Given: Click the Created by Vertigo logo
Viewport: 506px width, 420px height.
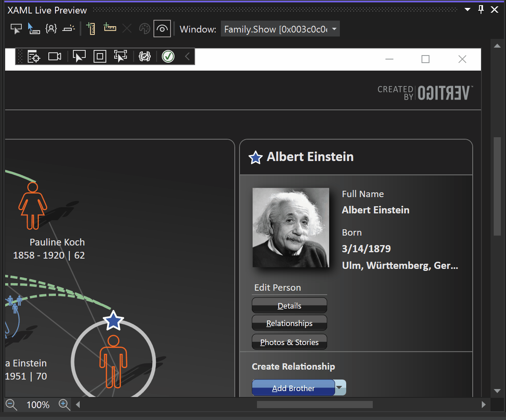Looking at the screenshot, I should tap(425, 93).
